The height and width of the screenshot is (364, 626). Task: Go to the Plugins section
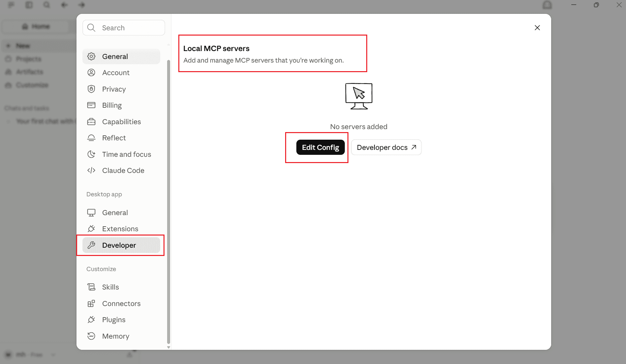coord(121,320)
